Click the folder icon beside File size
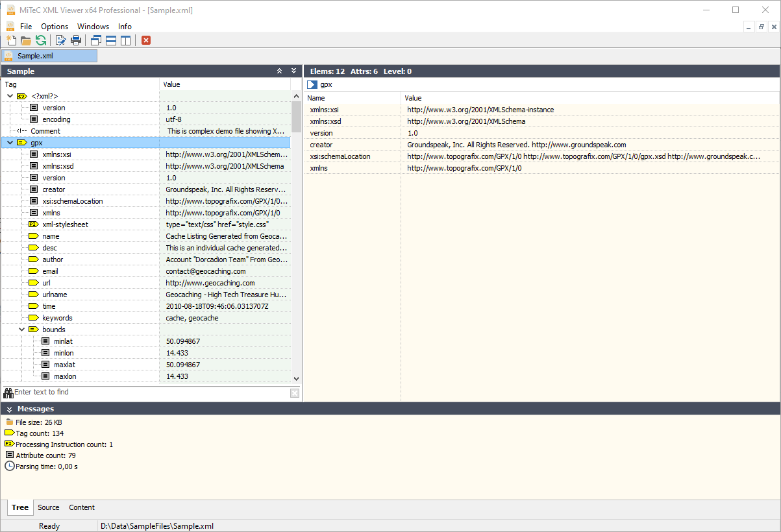The width and height of the screenshot is (781, 532). 10,422
